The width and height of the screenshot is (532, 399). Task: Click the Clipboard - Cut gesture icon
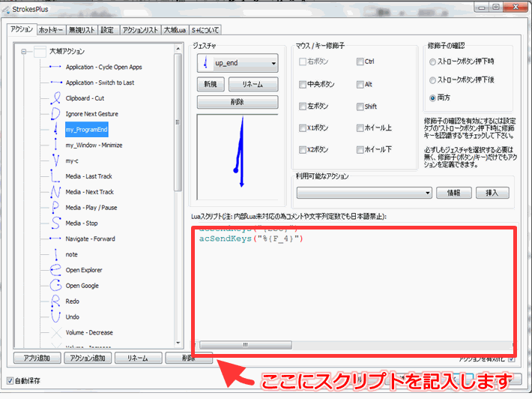tap(54, 98)
